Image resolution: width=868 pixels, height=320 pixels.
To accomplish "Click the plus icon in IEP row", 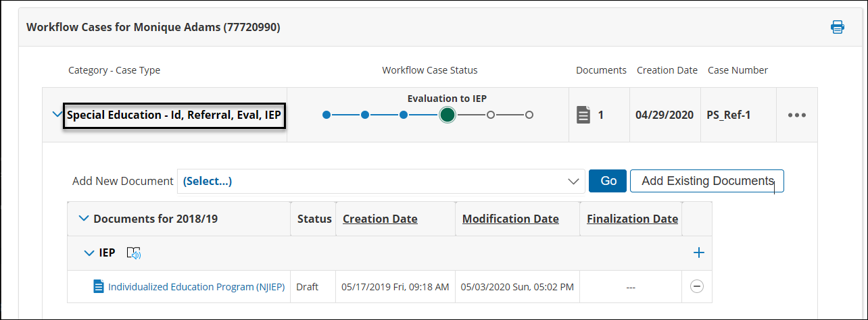I will point(698,253).
